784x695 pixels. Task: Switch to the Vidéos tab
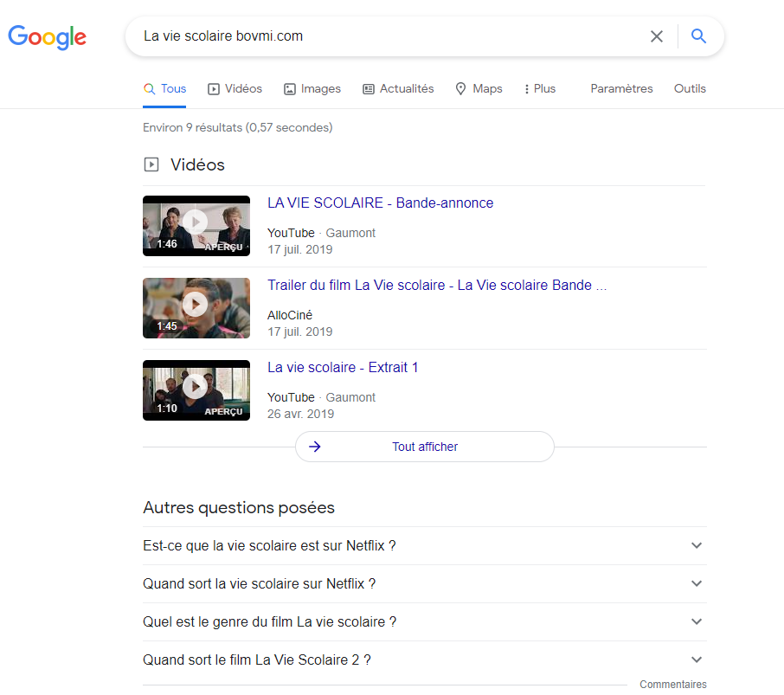235,88
